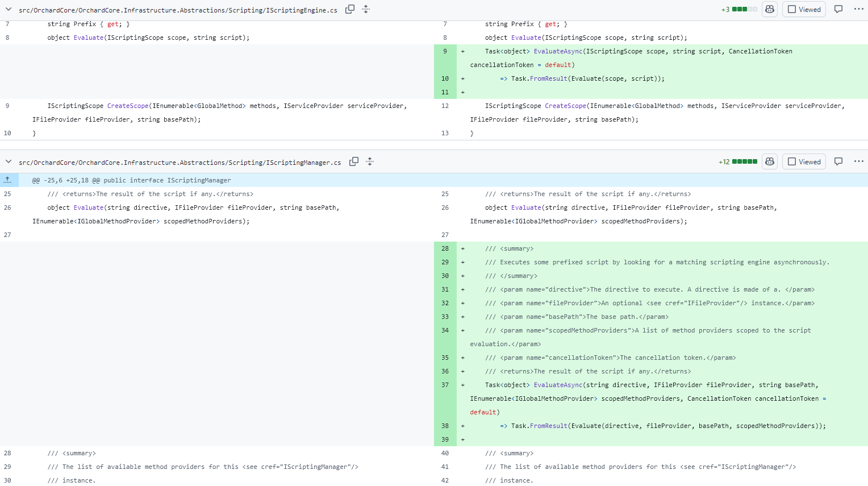Click 'cancellationToken = default)' on IScriptingEngine line 9
Image resolution: width=868 pixels, height=486 pixels.
click(x=523, y=65)
